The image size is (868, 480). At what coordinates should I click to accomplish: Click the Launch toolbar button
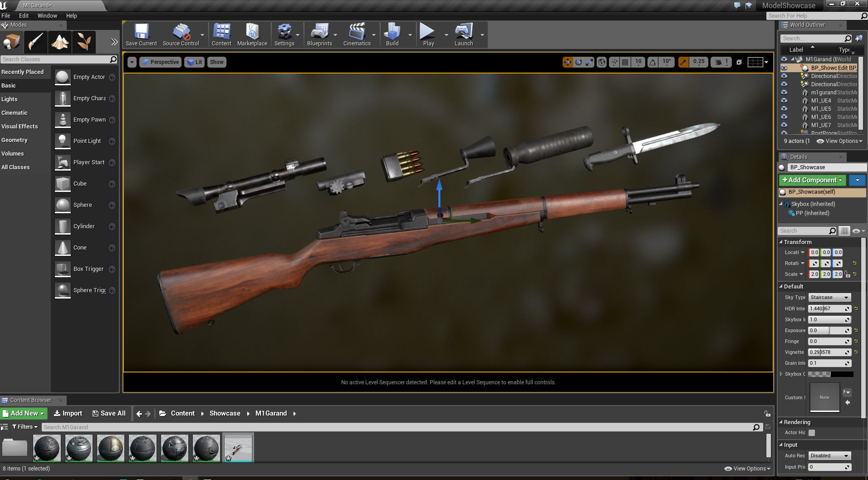[x=464, y=34]
